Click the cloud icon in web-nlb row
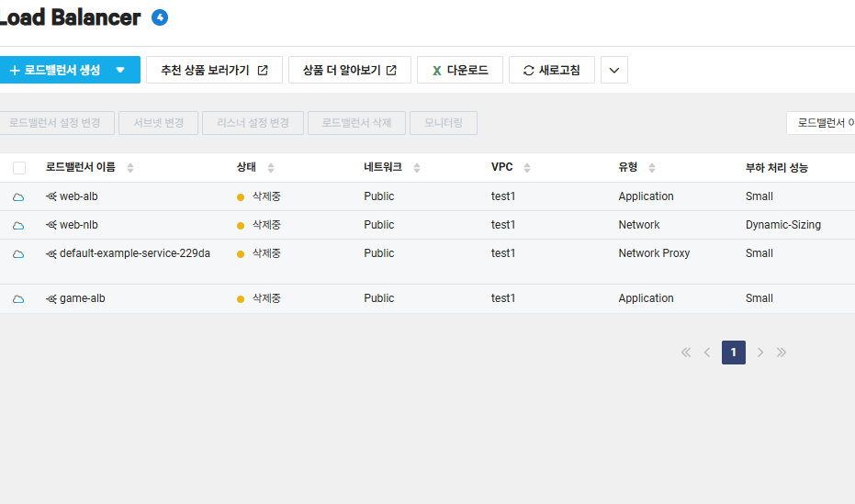This screenshot has height=504, width=855. (x=18, y=225)
